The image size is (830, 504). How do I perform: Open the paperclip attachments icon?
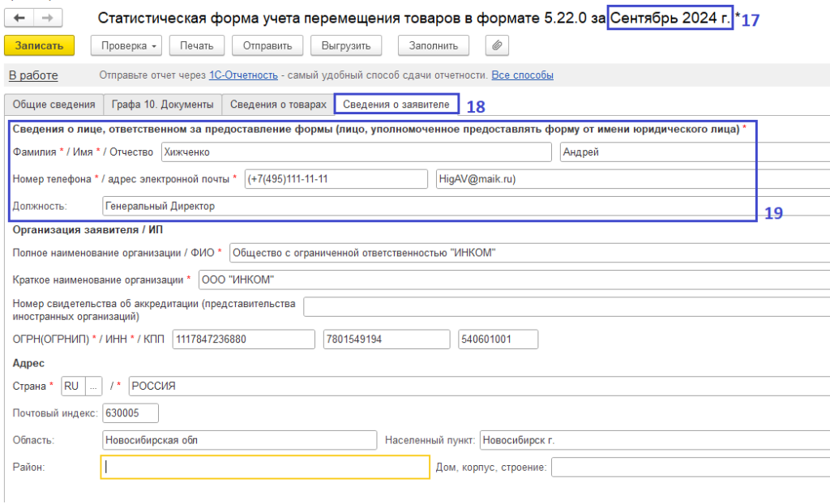(x=497, y=45)
